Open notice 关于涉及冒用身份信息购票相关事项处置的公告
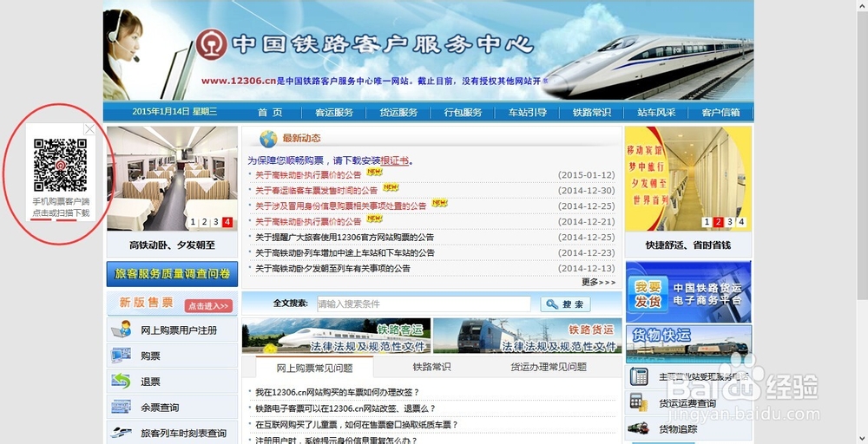 340,206
